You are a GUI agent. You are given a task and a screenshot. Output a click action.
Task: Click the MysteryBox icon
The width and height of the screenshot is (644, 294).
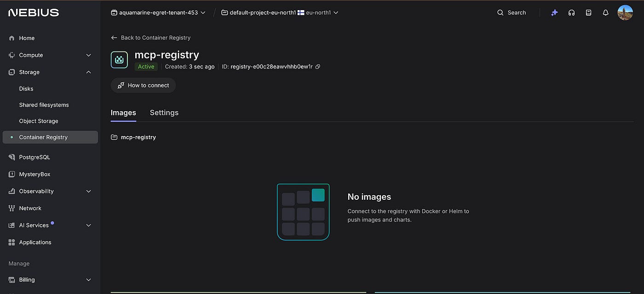pos(12,174)
